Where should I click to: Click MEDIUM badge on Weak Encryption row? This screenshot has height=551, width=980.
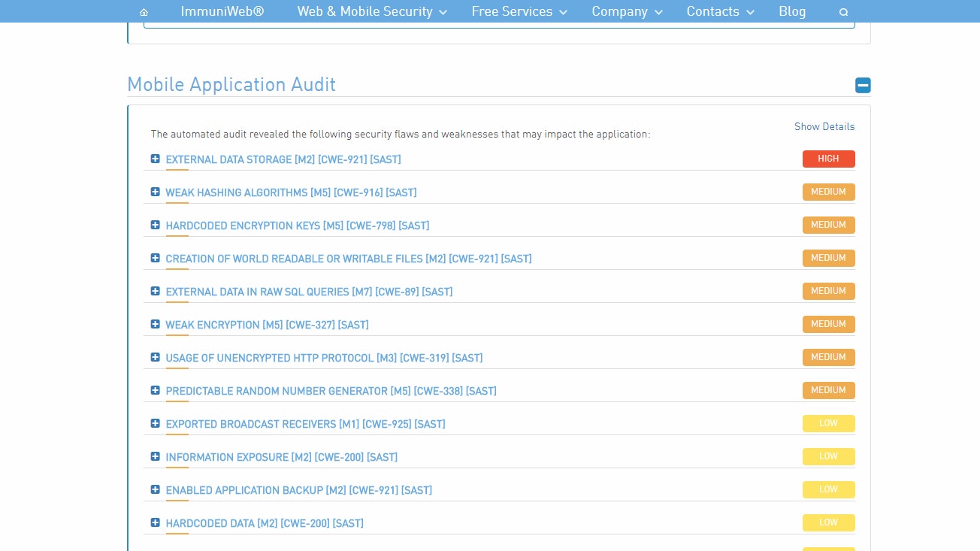(828, 324)
